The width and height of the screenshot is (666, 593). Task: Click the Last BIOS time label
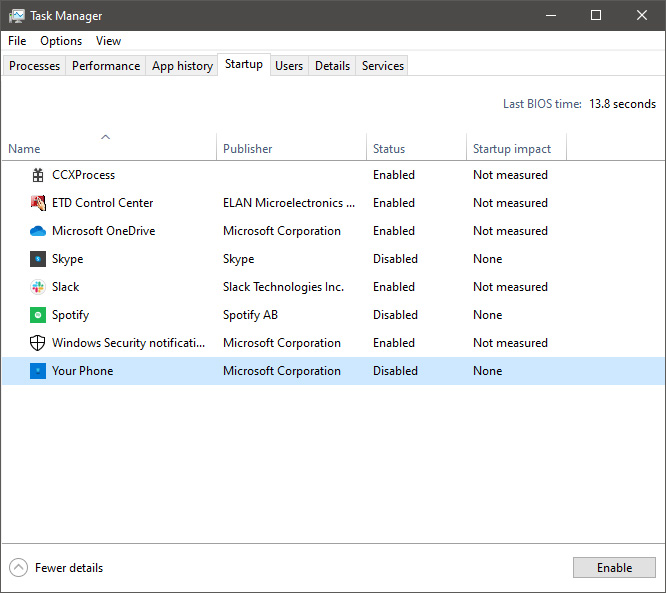542,104
